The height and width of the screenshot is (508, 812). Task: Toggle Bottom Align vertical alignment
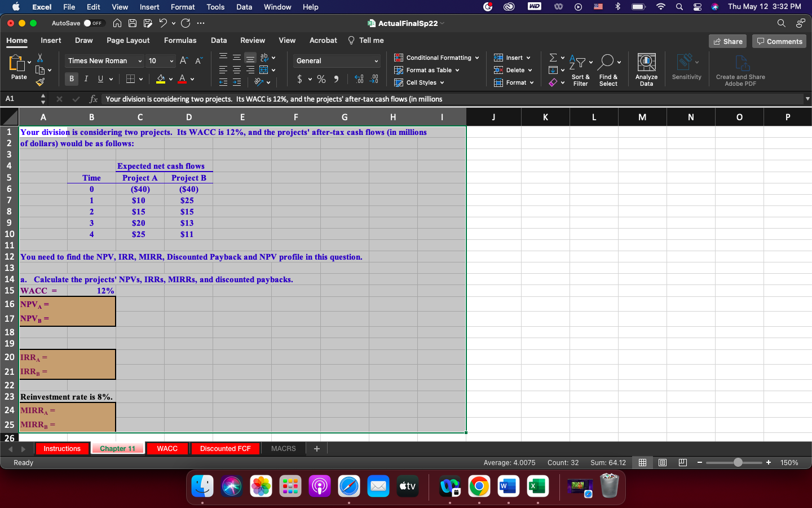250,58
